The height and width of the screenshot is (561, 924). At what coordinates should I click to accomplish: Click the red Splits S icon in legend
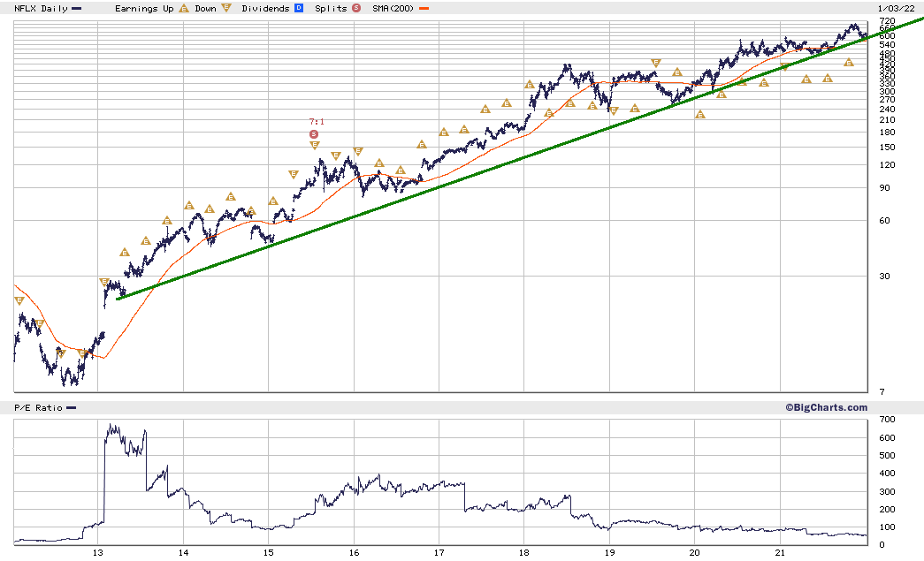[356, 8]
